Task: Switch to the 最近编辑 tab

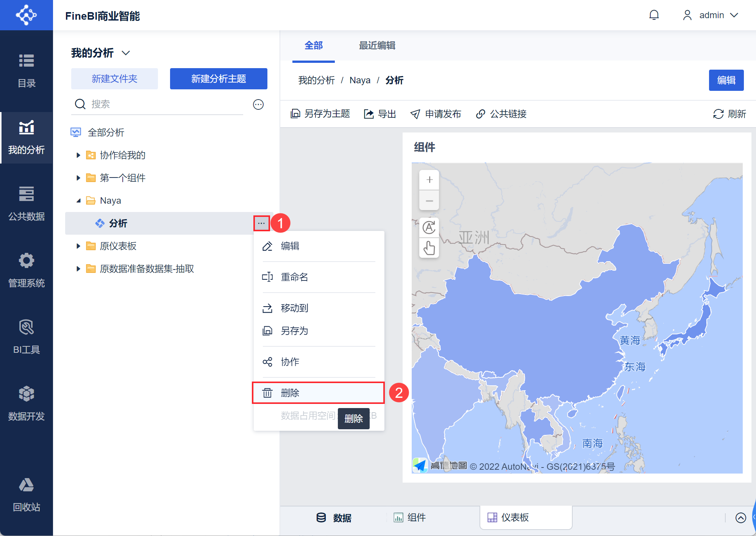Action: [x=377, y=46]
